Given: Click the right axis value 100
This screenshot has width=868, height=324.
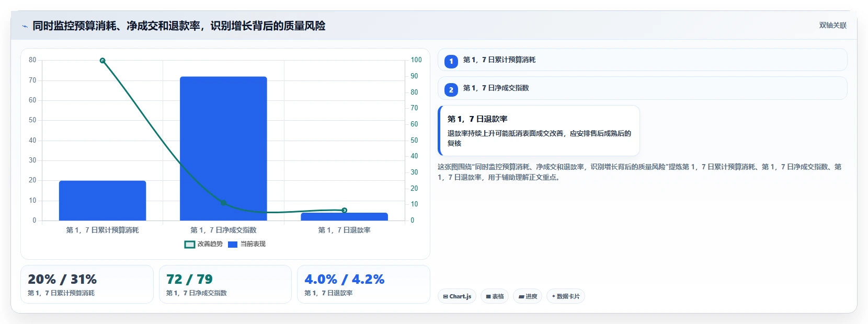Looking at the screenshot, I should coord(416,60).
